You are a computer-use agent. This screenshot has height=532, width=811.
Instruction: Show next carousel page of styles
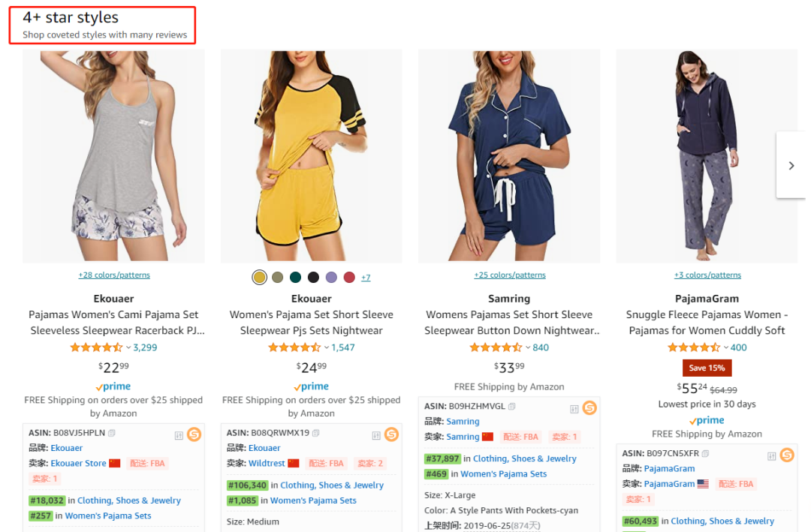tap(791, 166)
